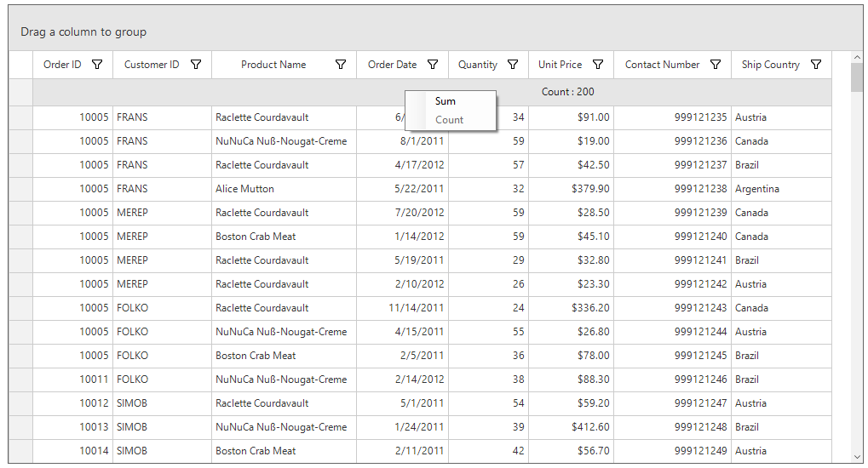The height and width of the screenshot is (468, 868).
Task: Open the Product Name filter icon
Action: click(341, 65)
